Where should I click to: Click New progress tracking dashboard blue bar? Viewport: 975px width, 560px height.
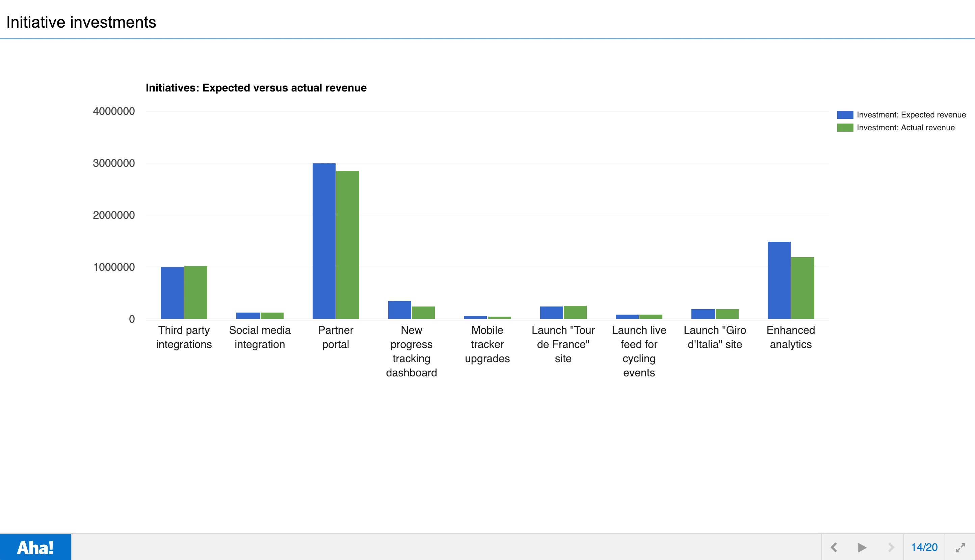[x=399, y=310]
